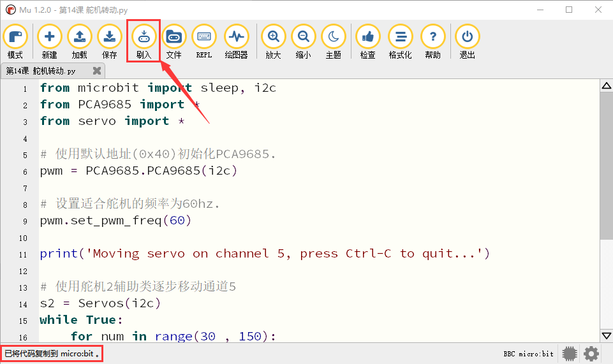
Task: Click the BBC micro:bit mode label
Action: point(529,354)
